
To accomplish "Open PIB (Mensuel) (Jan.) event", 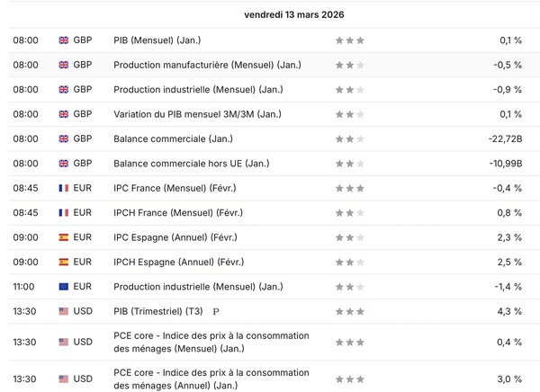I will (x=157, y=40).
